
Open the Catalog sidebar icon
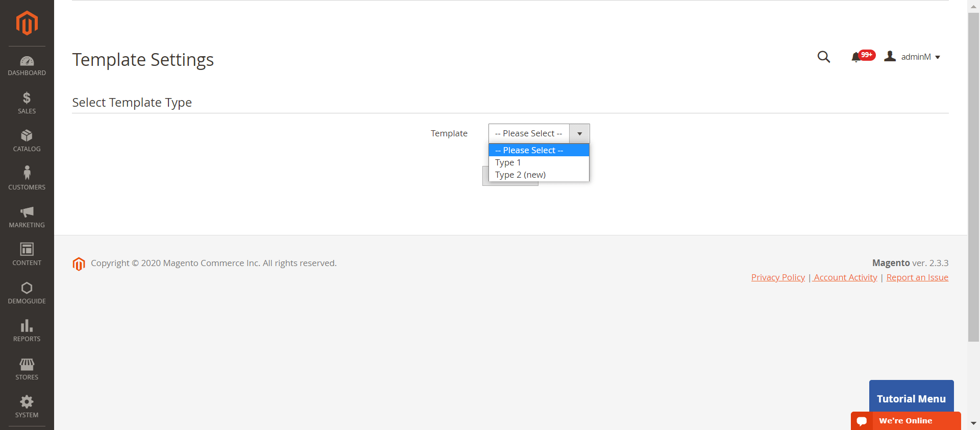click(27, 136)
